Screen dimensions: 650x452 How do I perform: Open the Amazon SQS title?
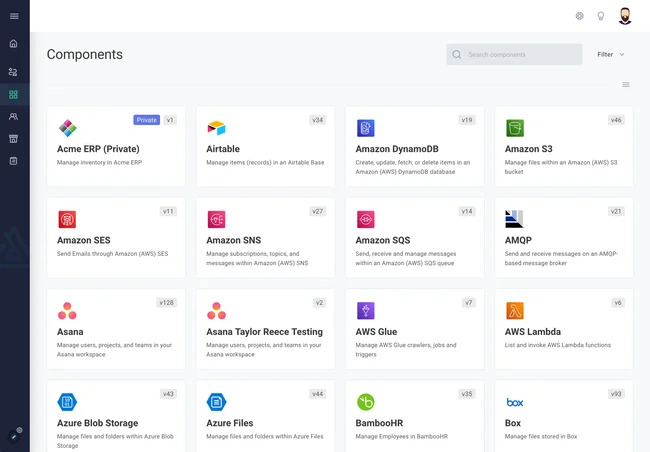(x=383, y=240)
